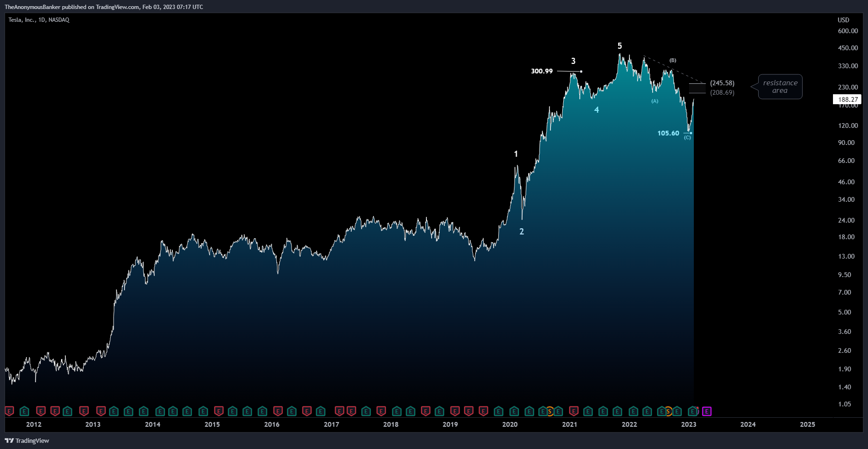Viewport: 868px width, 449px height.
Task: Click the 2016 year label
Action: tap(272, 424)
